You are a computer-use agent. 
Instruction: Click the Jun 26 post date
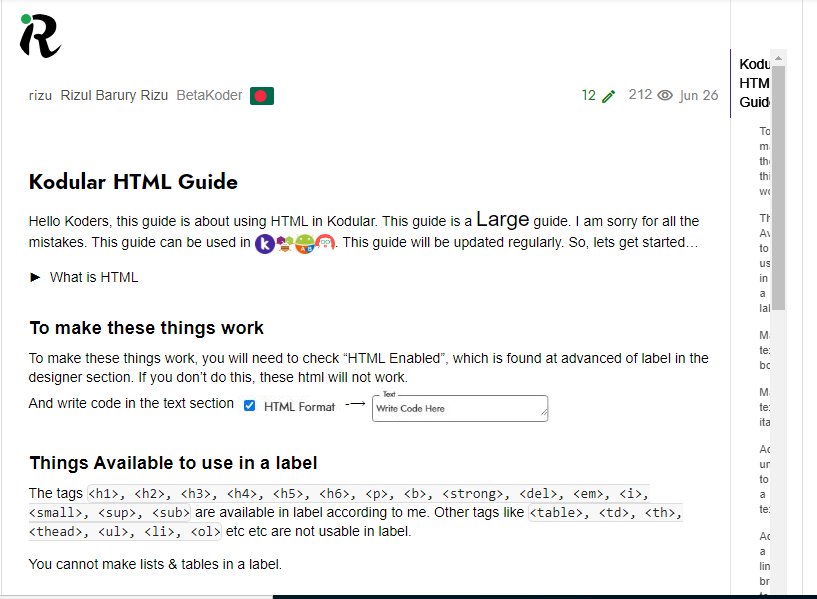pos(699,95)
